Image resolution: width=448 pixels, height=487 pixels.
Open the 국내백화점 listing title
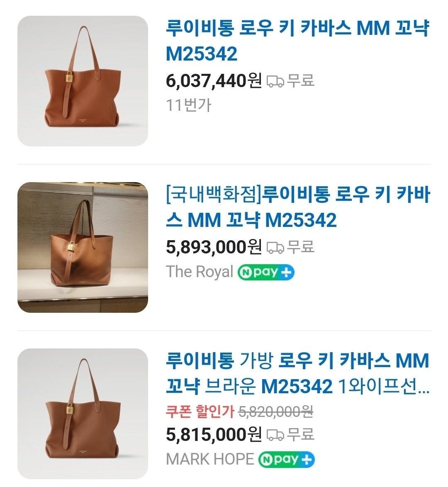[298, 207]
